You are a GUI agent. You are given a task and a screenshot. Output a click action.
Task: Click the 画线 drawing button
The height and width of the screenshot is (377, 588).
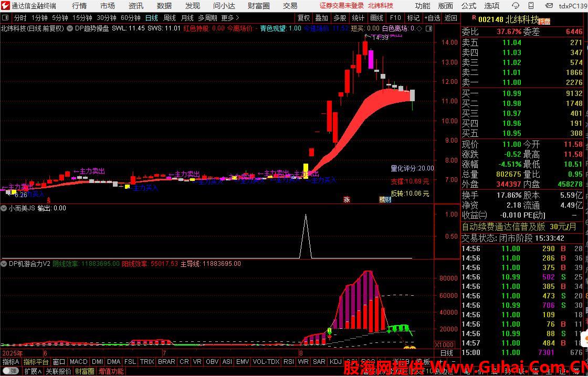coord(376,18)
